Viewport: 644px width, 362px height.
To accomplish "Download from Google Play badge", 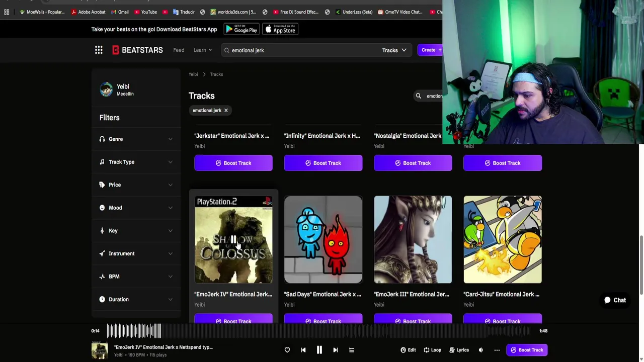I will (242, 29).
